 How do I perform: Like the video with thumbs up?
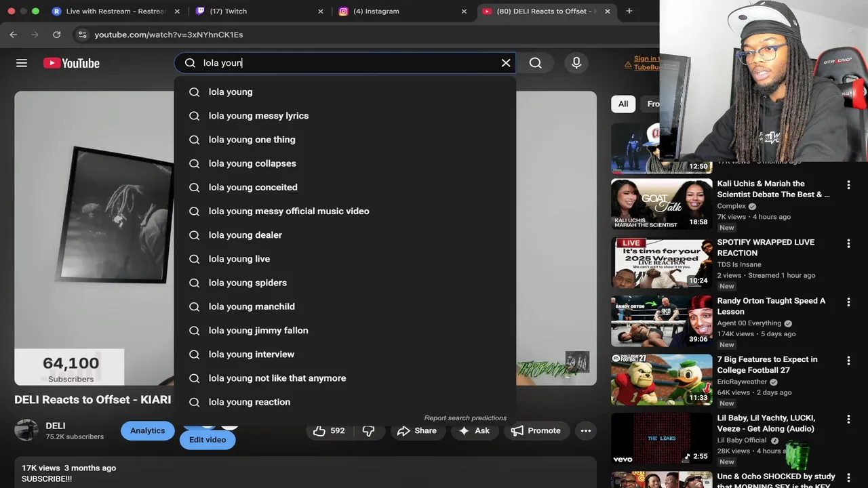329,430
